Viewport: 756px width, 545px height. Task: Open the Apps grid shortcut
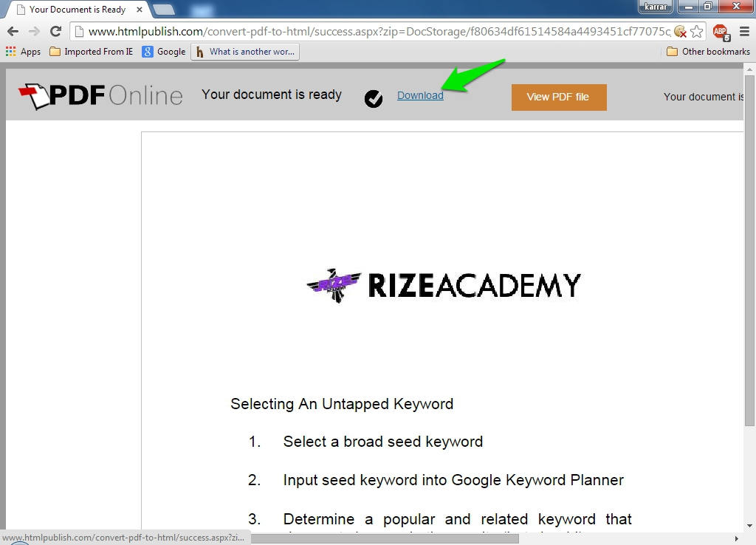(x=23, y=52)
